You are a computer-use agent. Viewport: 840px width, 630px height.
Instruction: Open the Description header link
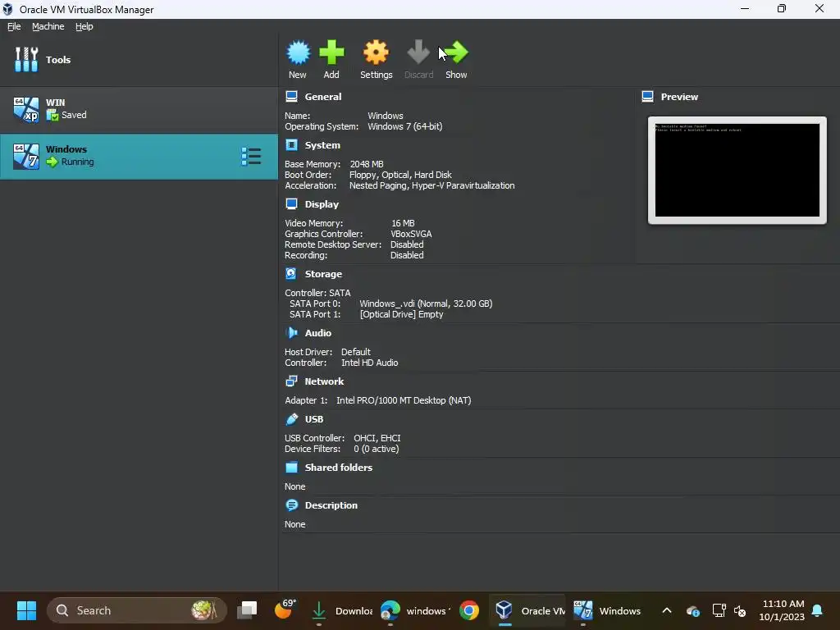pyautogui.click(x=331, y=505)
